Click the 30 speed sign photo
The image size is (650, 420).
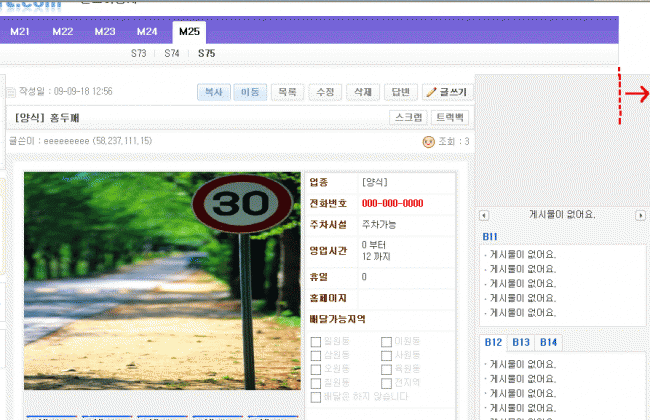162,280
